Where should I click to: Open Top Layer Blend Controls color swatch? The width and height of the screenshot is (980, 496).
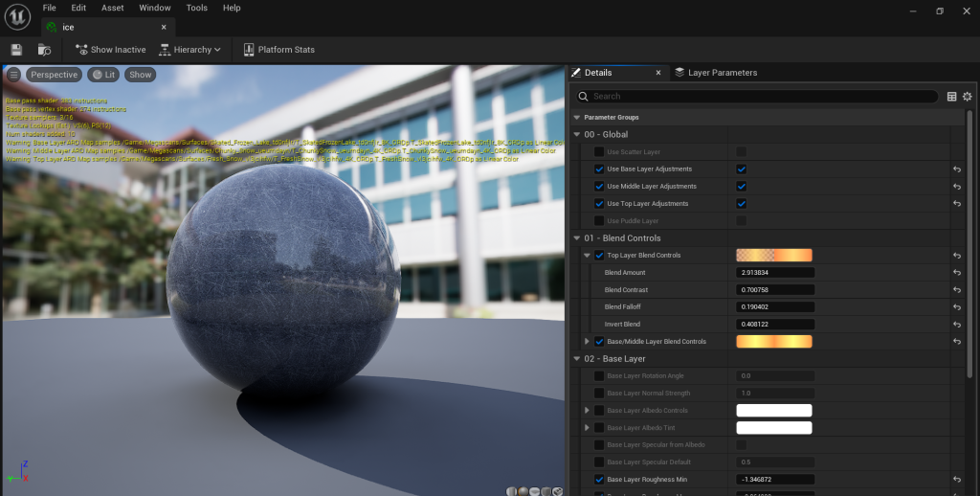pos(773,256)
